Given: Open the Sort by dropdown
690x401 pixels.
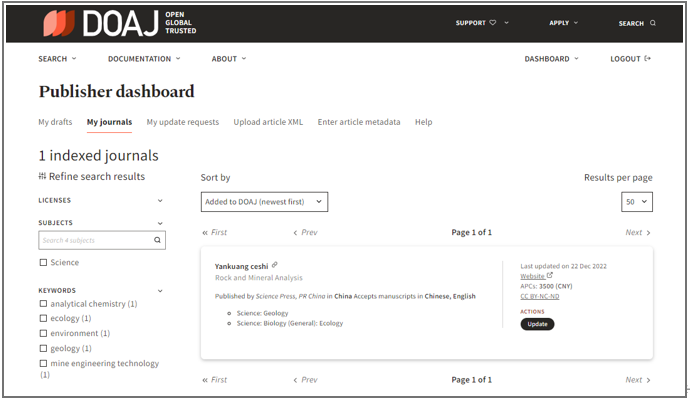Looking at the screenshot, I should [x=264, y=202].
